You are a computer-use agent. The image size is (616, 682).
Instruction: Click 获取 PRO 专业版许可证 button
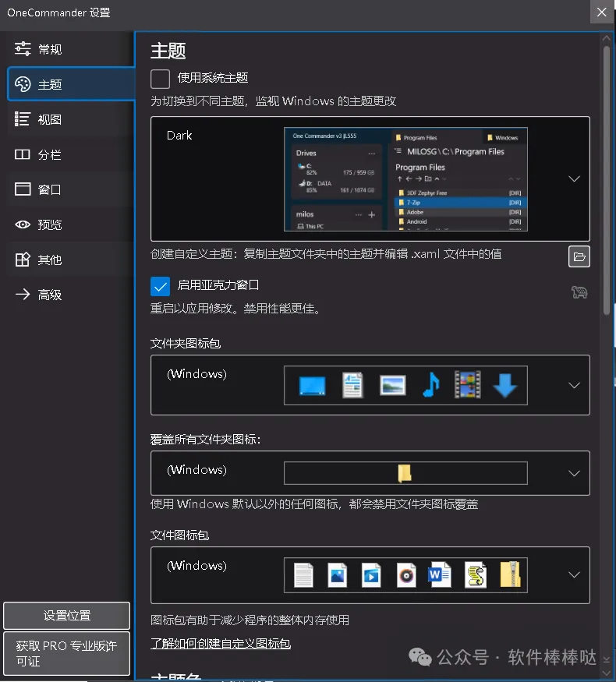coord(66,653)
